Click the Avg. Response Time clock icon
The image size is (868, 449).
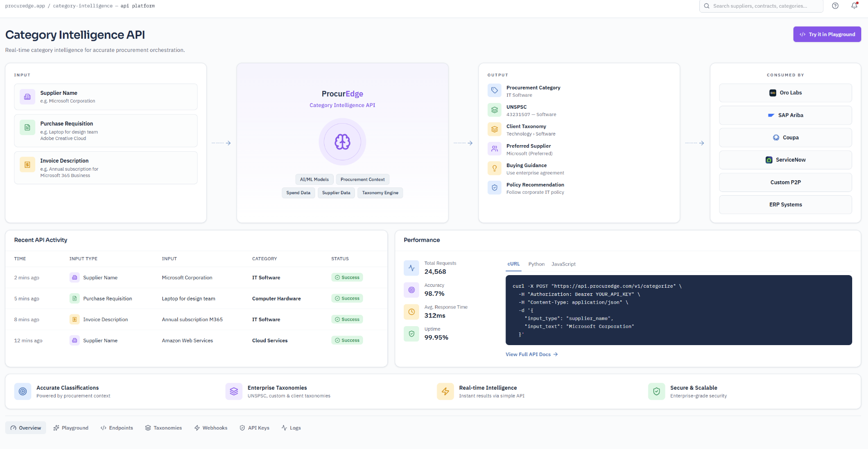tap(411, 312)
